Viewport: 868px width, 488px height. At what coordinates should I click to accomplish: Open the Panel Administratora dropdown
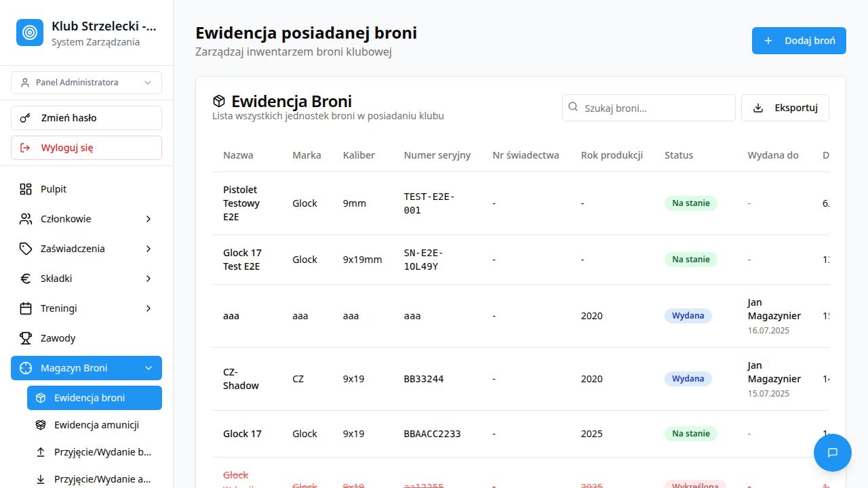pyautogui.click(x=86, y=83)
